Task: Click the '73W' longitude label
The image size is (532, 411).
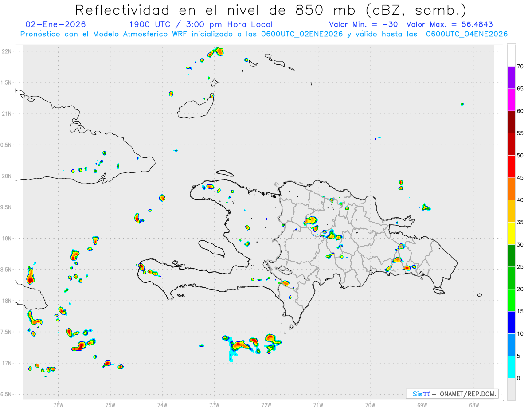Action: click(214, 405)
